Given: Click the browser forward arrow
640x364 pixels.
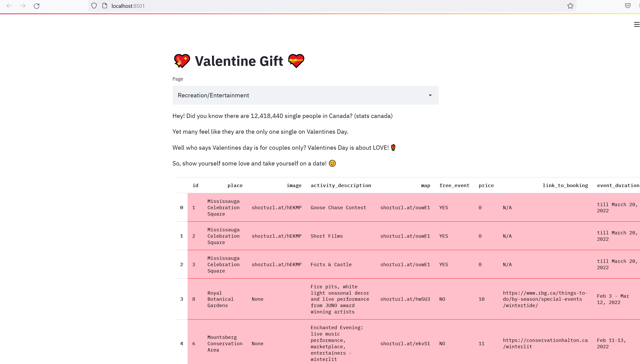Looking at the screenshot, I should pyautogui.click(x=23, y=6).
